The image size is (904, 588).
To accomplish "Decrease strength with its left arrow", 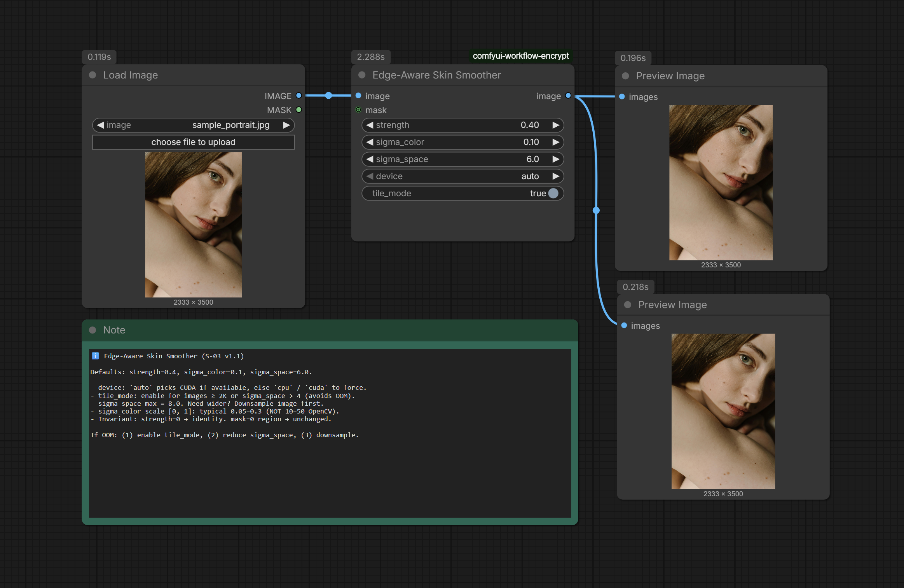I will click(x=370, y=125).
